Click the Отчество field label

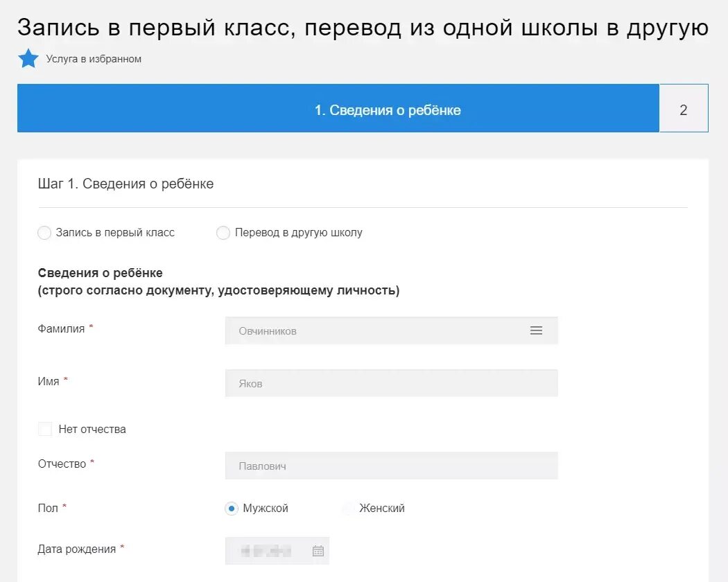pyautogui.click(x=62, y=464)
